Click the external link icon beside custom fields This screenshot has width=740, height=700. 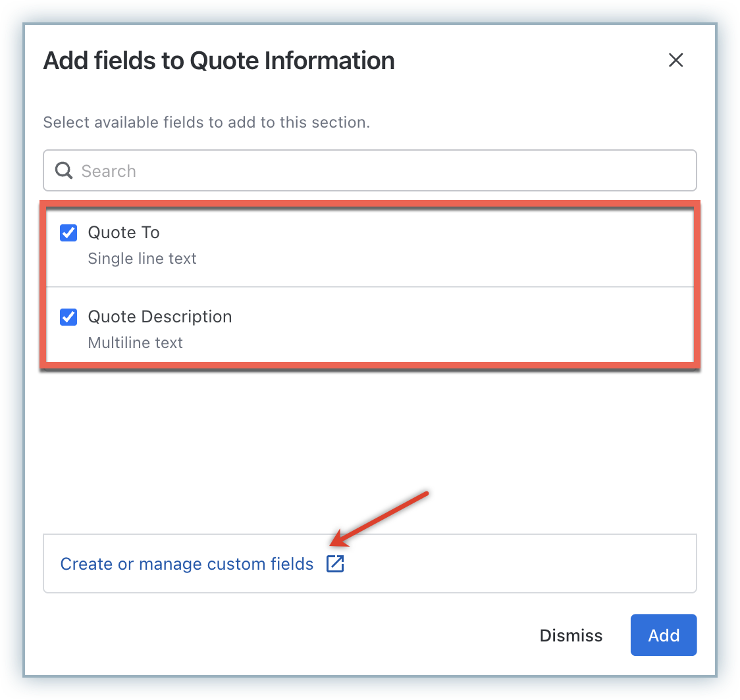click(x=335, y=564)
